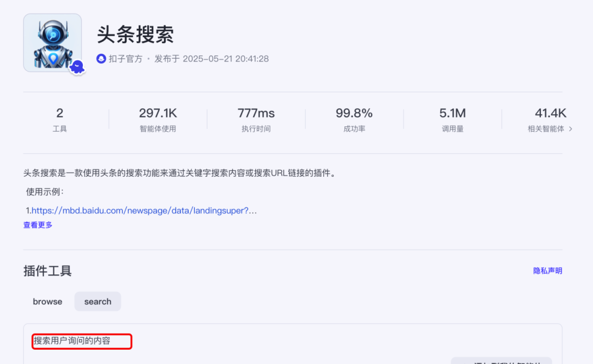This screenshot has width=593, height=364.
Task: Select the search tool tab
Action: [x=98, y=301]
